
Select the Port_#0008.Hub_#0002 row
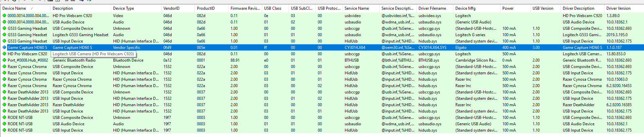(x=322, y=60)
